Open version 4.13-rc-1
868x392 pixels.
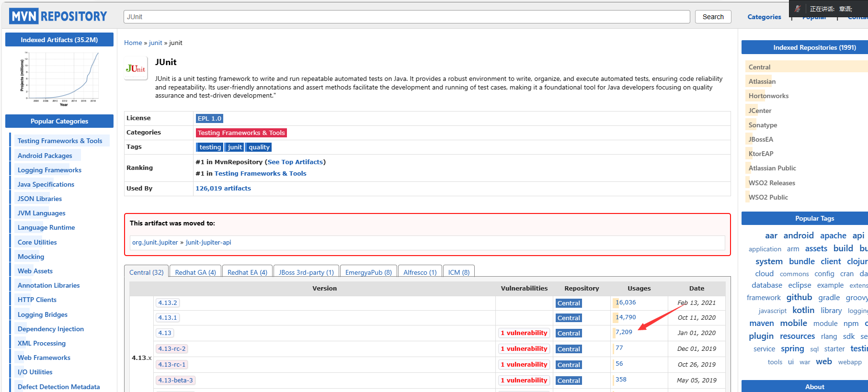172,364
